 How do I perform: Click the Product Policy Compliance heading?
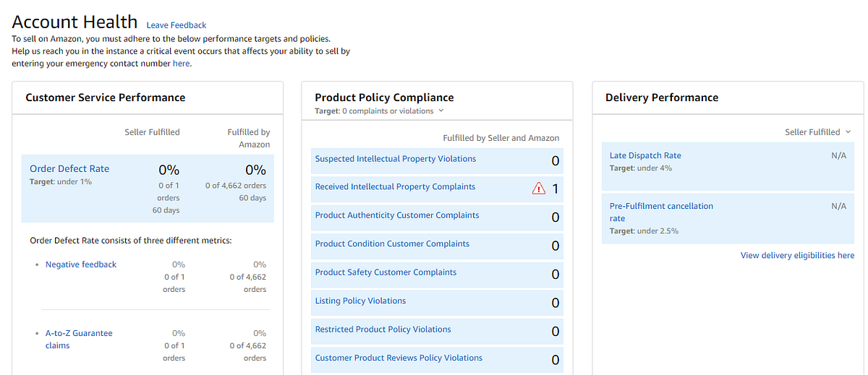click(384, 98)
